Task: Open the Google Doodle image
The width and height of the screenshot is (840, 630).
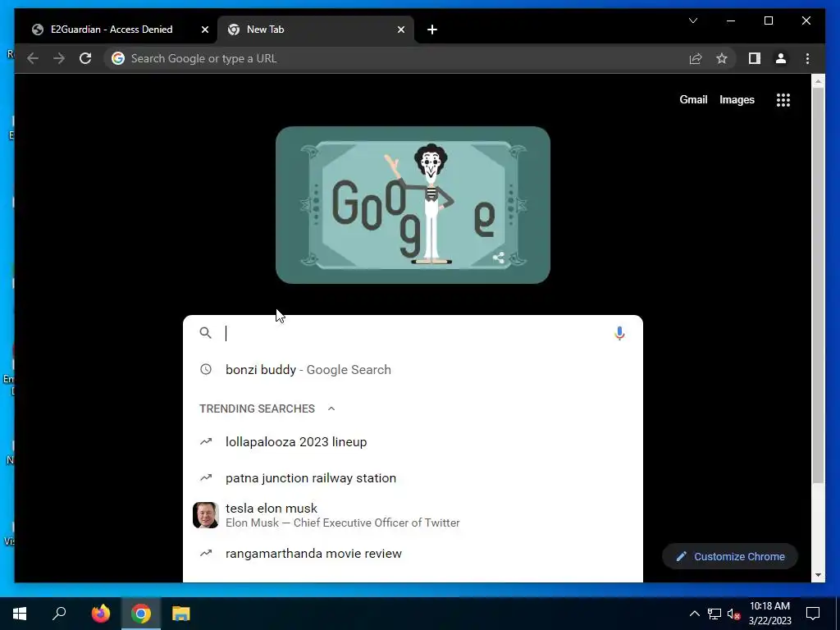Action: point(413,204)
